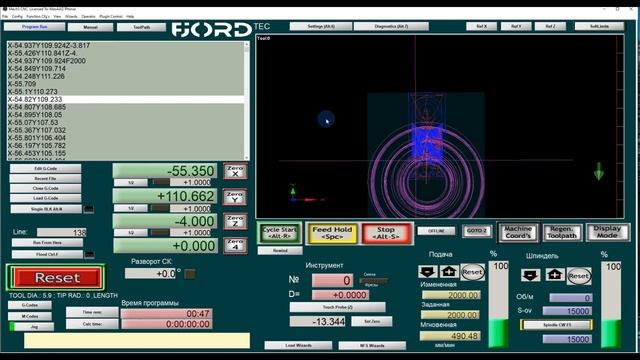
Task: Click the feed rate percent bar
Action: 499,304
